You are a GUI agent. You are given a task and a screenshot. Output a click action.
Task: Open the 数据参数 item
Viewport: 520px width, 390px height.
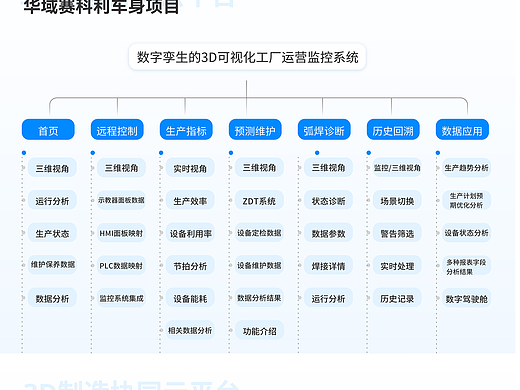pyautogui.click(x=328, y=233)
